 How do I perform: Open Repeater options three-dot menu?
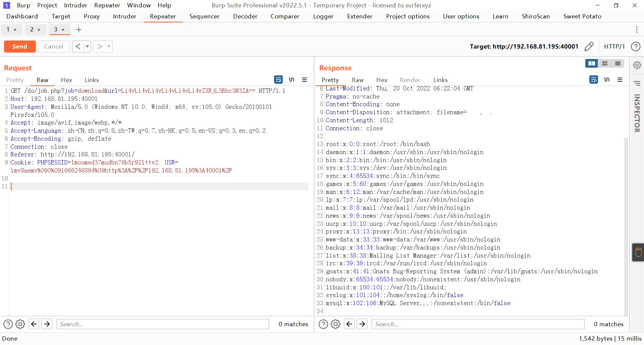click(637, 29)
